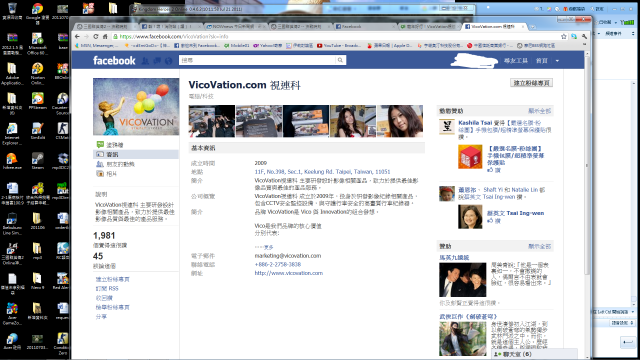Focus the Facebook search field
The height and width of the screenshot is (360, 640).
[x=257, y=60]
